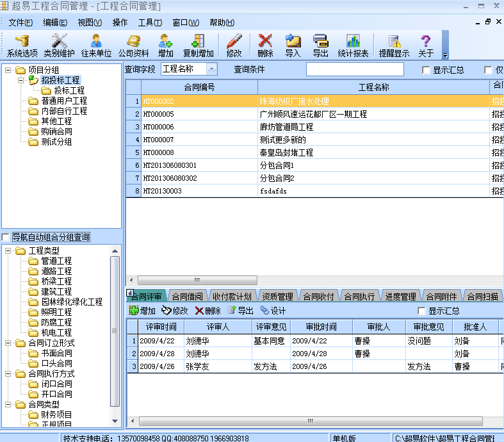
Task: Sort by 合同编号 column header
Action: tap(199, 86)
